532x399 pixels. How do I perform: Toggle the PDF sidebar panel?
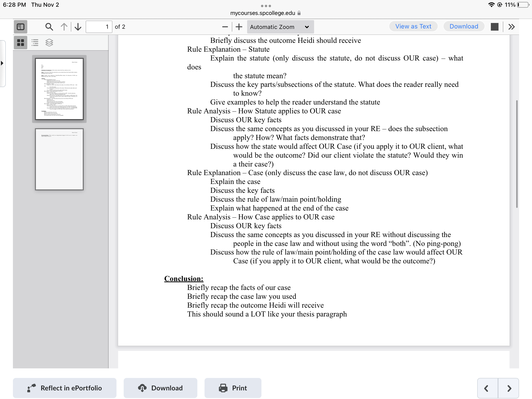(20, 27)
